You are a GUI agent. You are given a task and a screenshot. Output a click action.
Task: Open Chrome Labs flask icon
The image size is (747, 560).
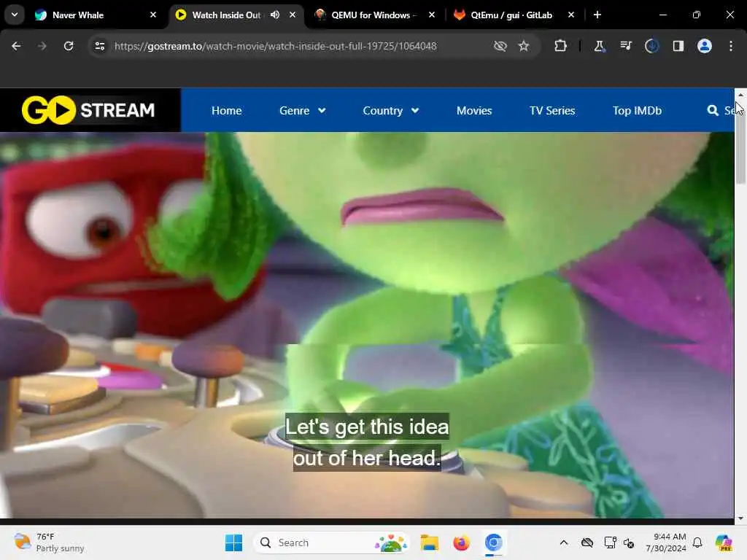pos(600,46)
